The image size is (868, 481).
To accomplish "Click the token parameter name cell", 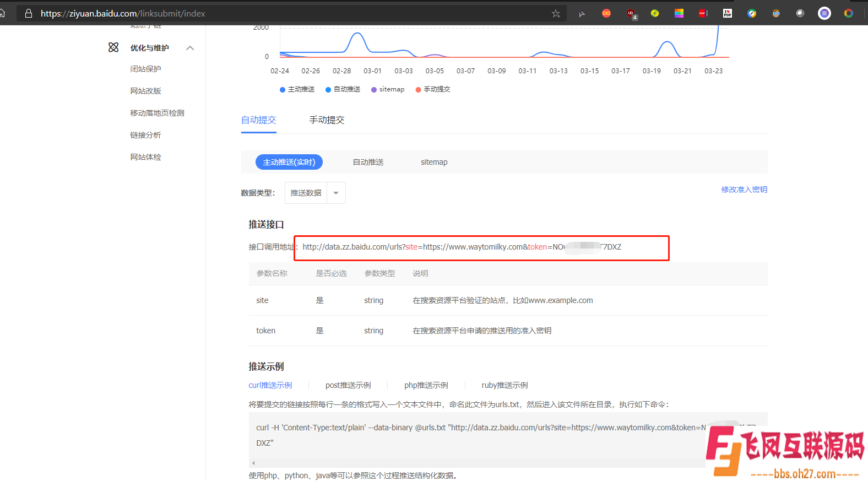I will tap(265, 331).
